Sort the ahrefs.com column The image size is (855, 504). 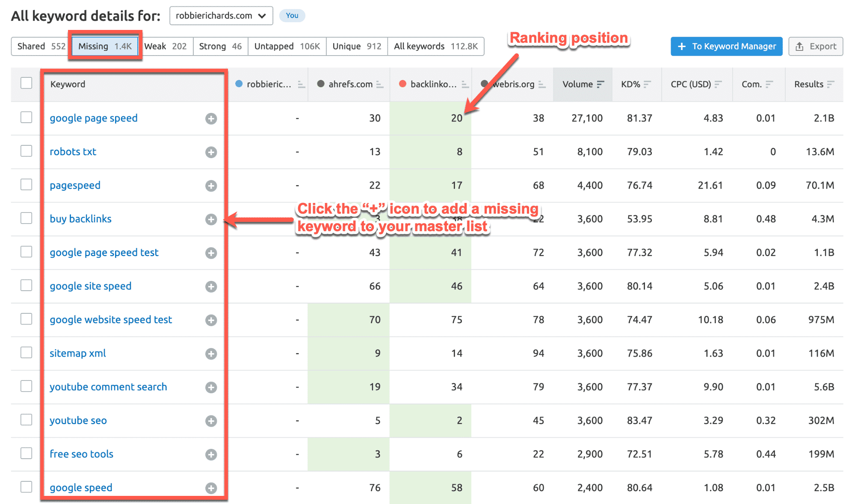(x=380, y=85)
